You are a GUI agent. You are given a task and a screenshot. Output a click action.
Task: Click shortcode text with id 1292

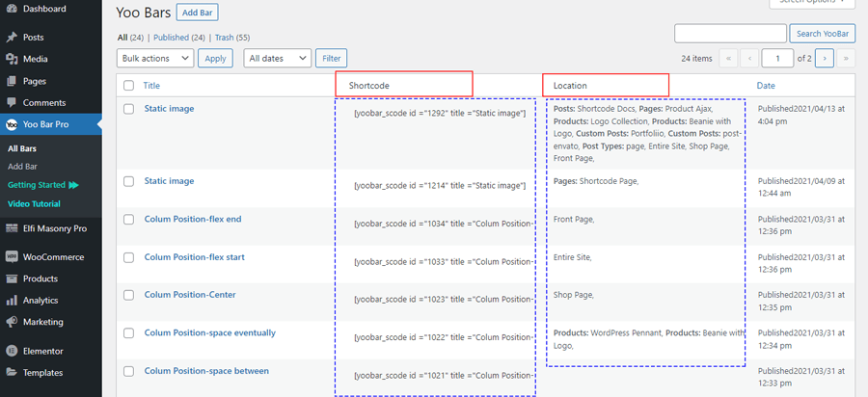click(440, 114)
